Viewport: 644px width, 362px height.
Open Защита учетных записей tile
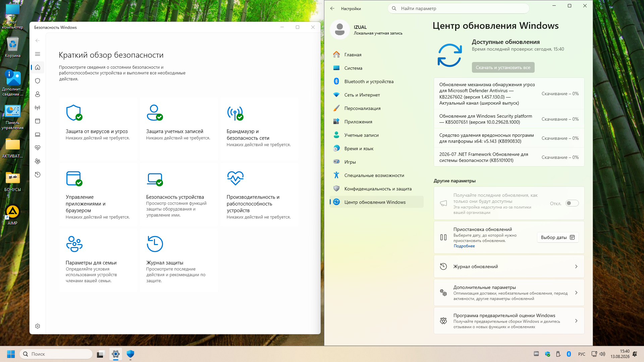coord(178,129)
